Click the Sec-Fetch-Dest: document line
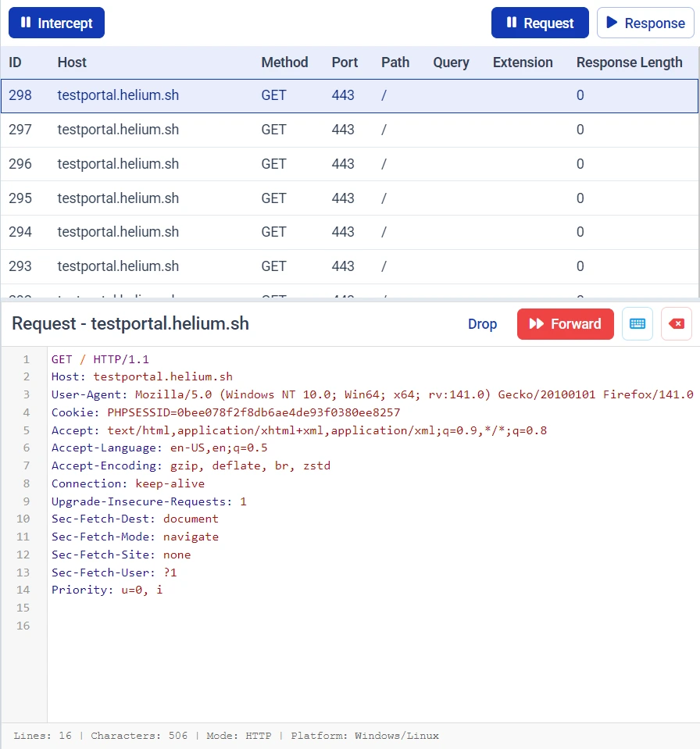The height and width of the screenshot is (749, 700). (134, 519)
